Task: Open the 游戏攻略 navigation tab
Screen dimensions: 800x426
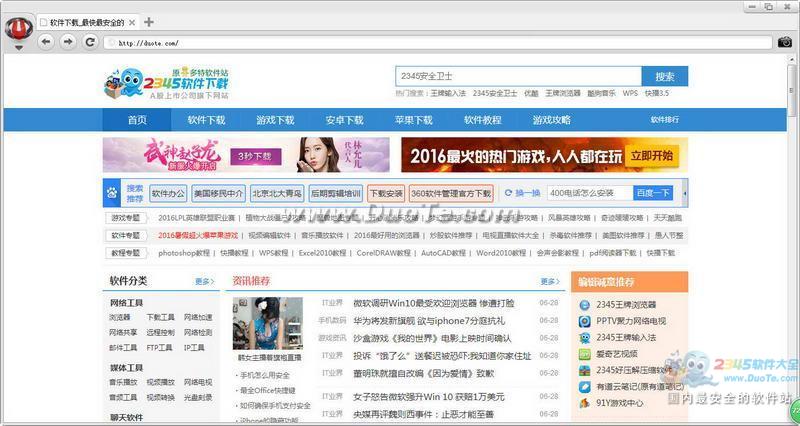Action: click(552, 120)
